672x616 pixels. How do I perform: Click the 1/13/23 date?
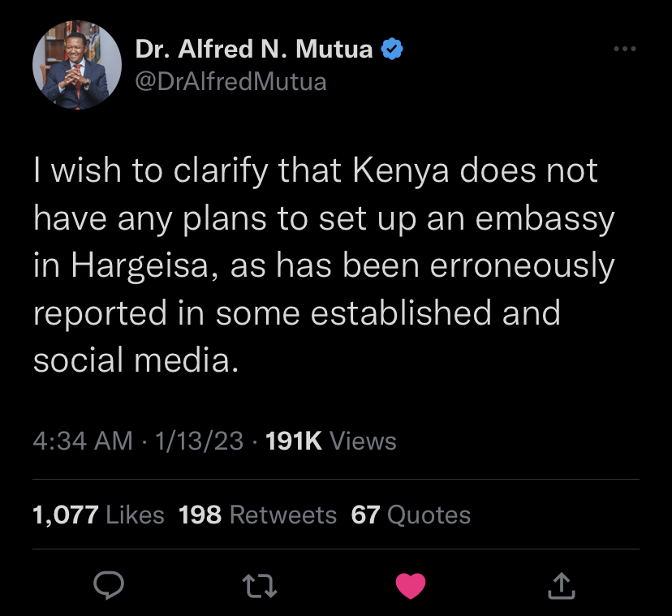pos(198,441)
